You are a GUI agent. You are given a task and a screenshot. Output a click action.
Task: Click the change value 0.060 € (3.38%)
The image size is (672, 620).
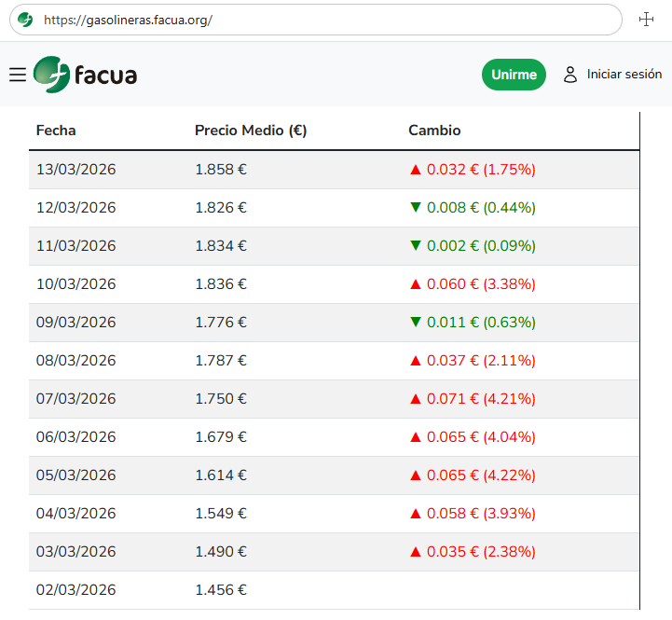tap(481, 283)
